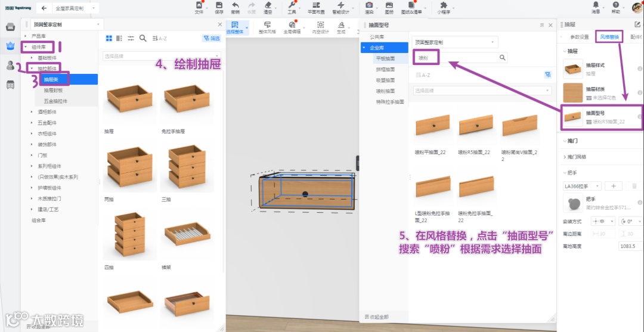
Task: Click the 清空 eraser icon
Action: point(268,5)
